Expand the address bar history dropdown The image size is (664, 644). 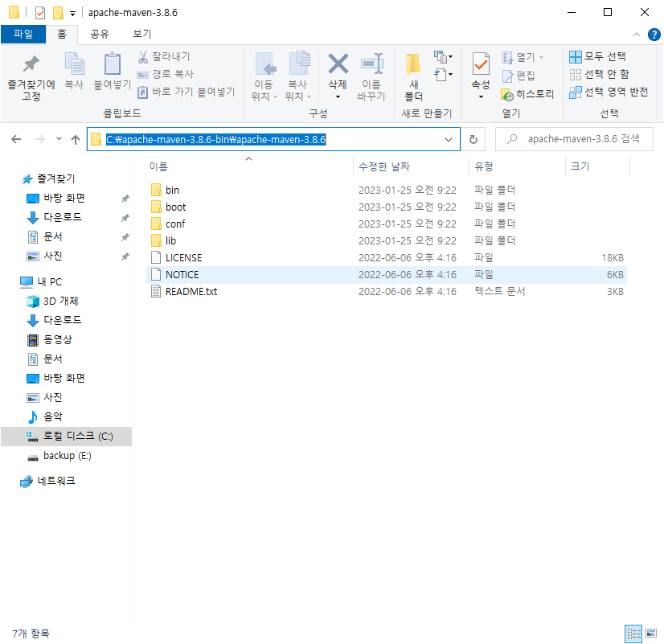(449, 139)
